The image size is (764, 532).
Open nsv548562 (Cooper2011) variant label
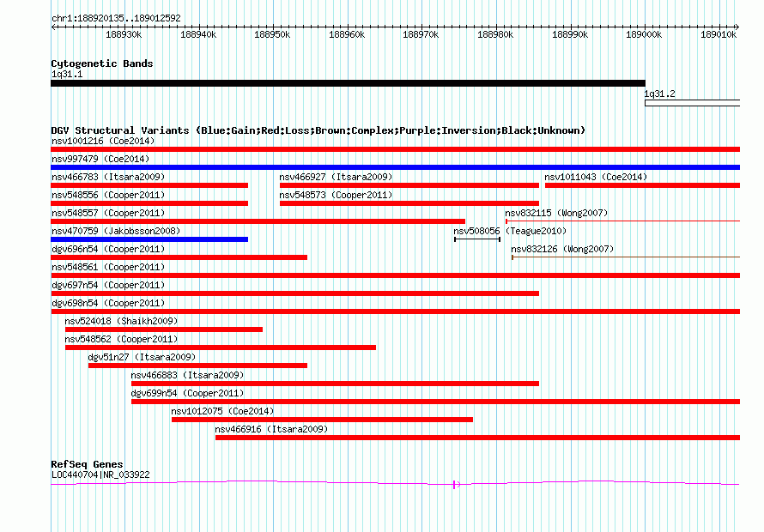121,339
